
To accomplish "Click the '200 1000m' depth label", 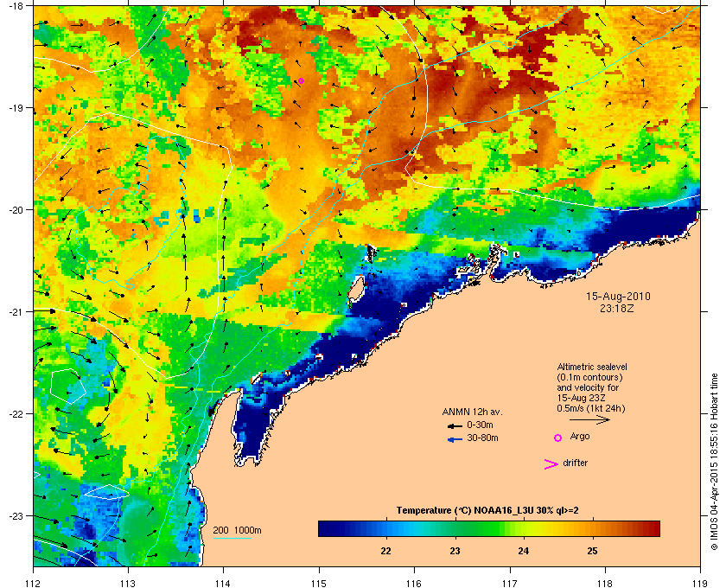I will point(237,530).
